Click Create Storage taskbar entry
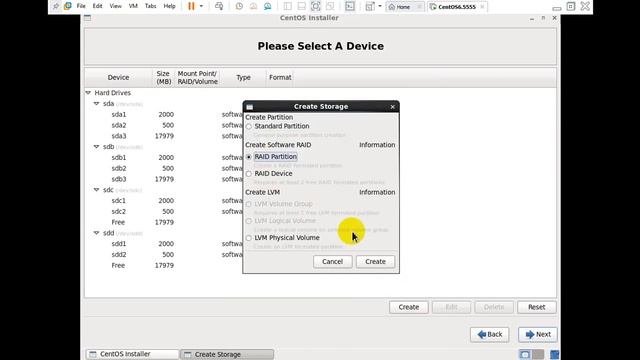The image size is (640, 360). tap(227, 354)
